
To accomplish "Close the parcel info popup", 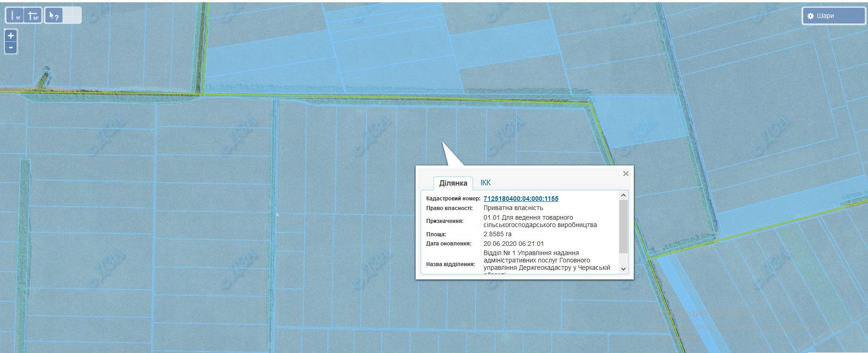I will tap(626, 173).
